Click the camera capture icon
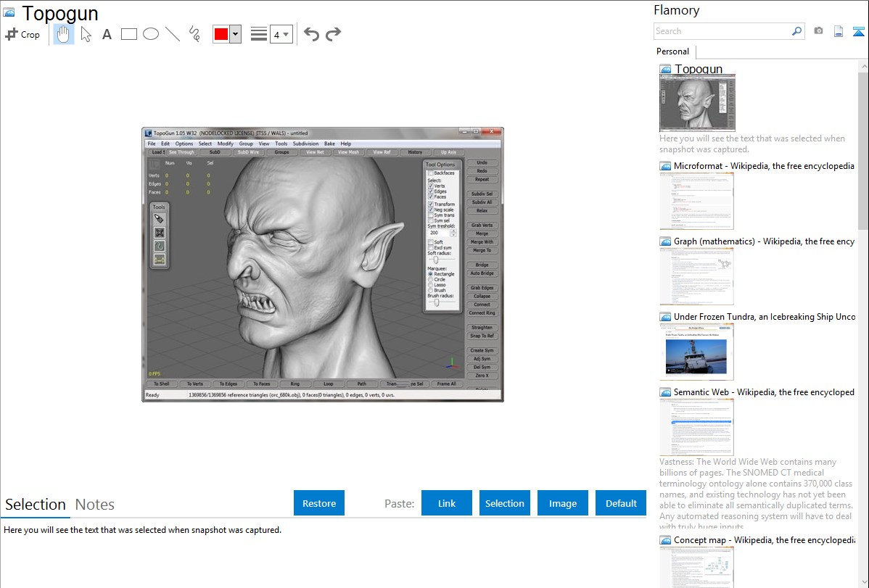 pos(818,31)
